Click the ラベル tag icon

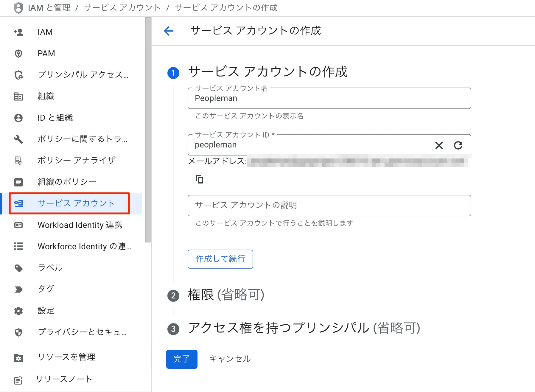coord(18,268)
